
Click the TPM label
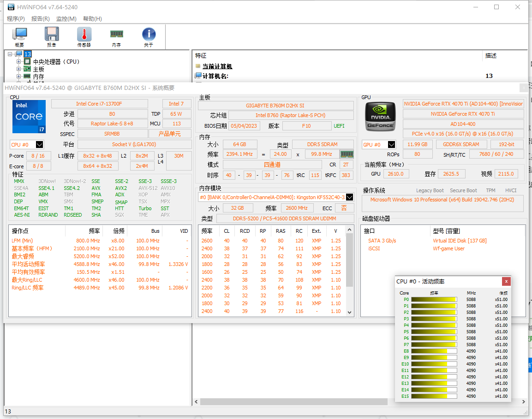tap(490, 190)
